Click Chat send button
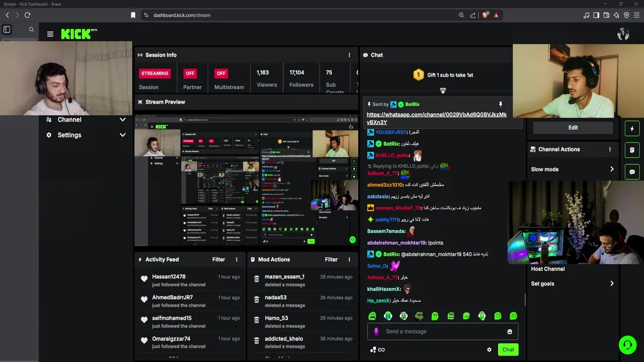644x362 pixels. [508, 349]
